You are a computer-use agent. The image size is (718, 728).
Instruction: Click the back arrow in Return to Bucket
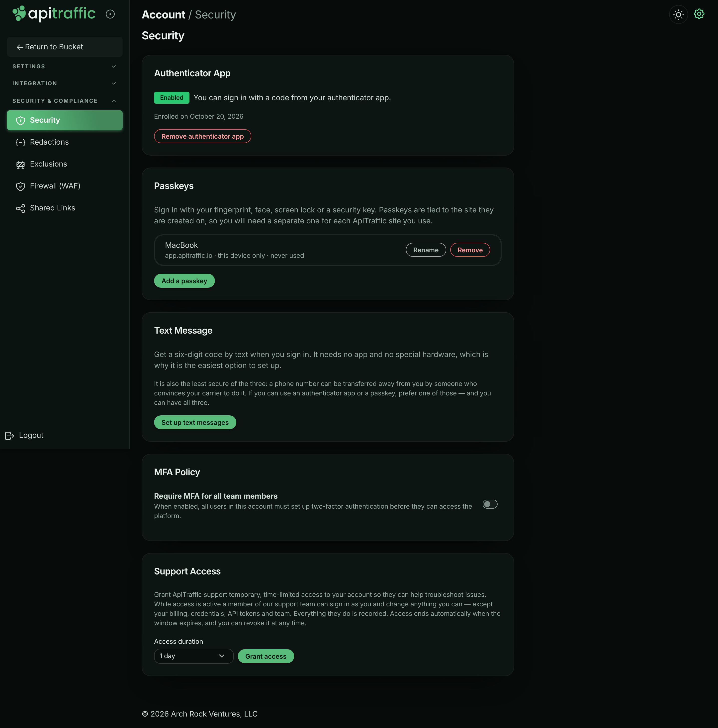click(20, 47)
